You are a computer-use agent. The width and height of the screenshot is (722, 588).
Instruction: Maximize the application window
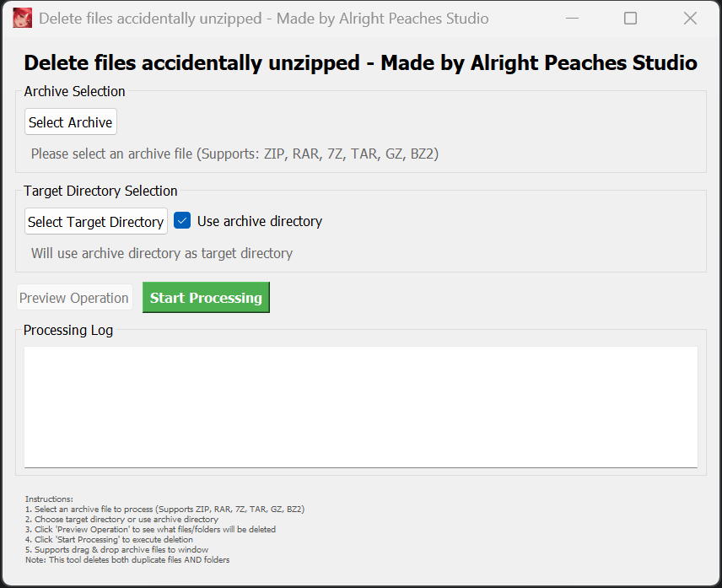[630, 19]
